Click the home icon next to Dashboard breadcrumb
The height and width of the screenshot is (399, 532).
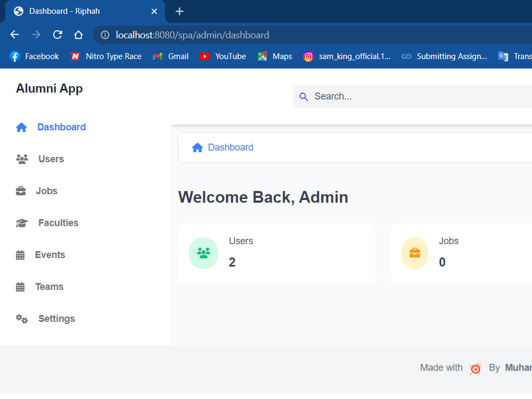197,147
